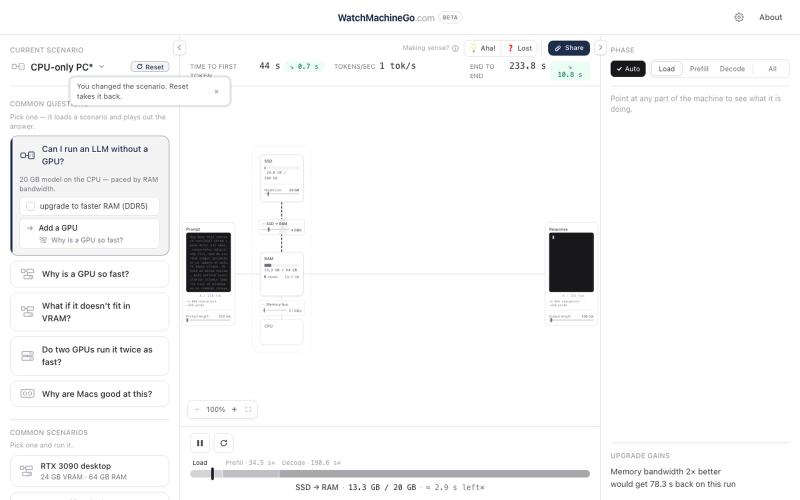Image resolution: width=800 pixels, height=500 pixels.
Task: Click the RAM component block
Action: 282,274
